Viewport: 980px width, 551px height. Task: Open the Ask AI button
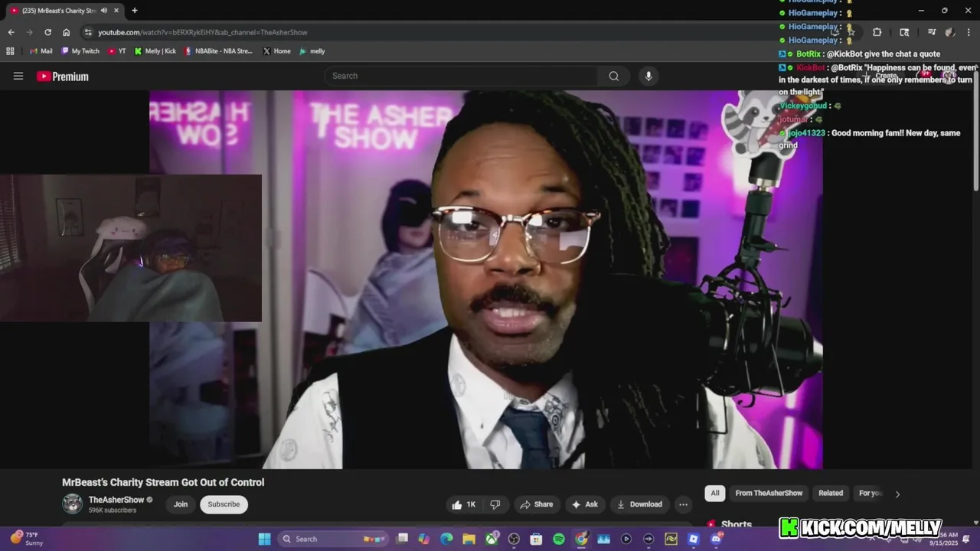point(584,504)
